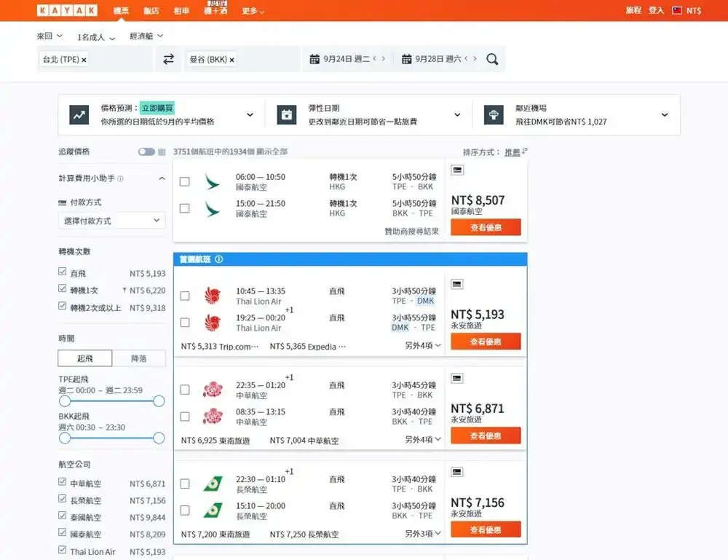Screen dimensions: 728x560
Task: Click sort order arrows icon beside 推薦
Action: click(525, 151)
